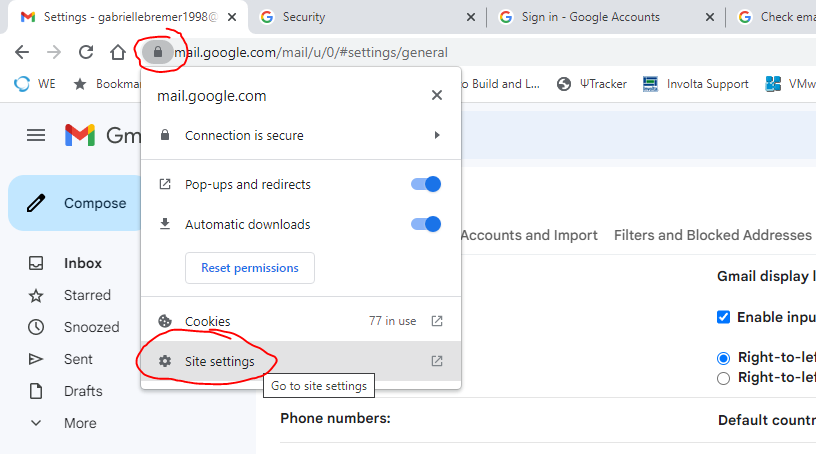816x454 pixels.
Task: Uncheck the Enable input tools checkbox
Action: tap(724, 317)
